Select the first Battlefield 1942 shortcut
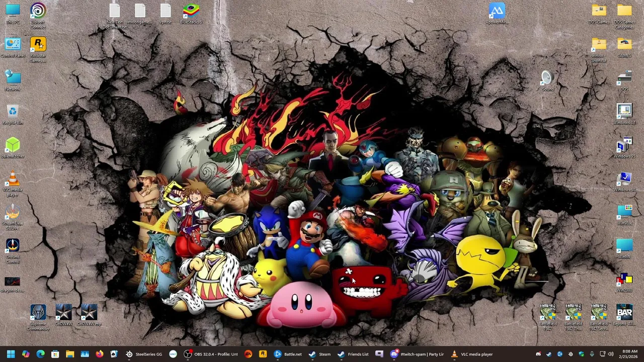Screen dimensions: 644x362 coord(547,318)
